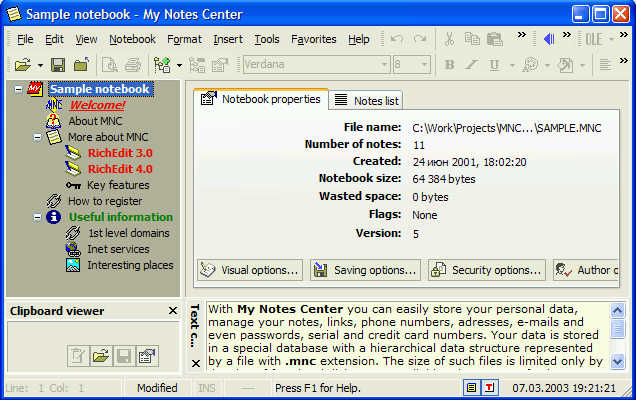Open the Notebook menu
The height and width of the screenshot is (400, 636).
pos(132,39)
